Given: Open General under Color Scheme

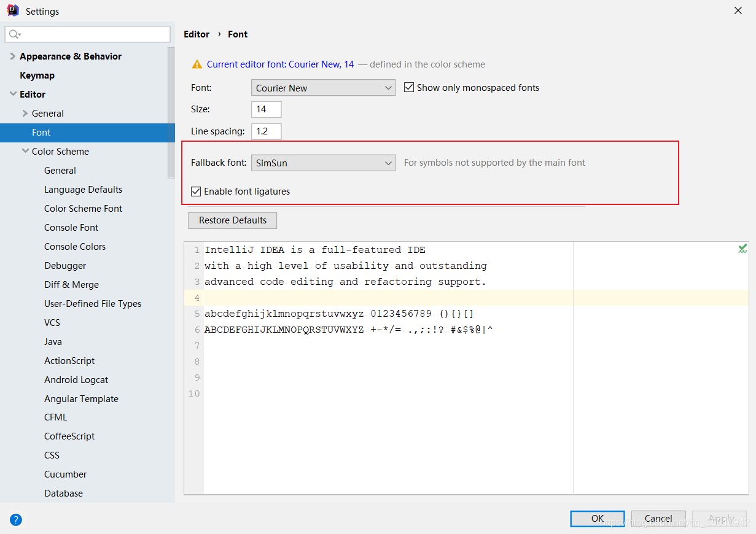Looking at the screenshot, I should point(60,171).
